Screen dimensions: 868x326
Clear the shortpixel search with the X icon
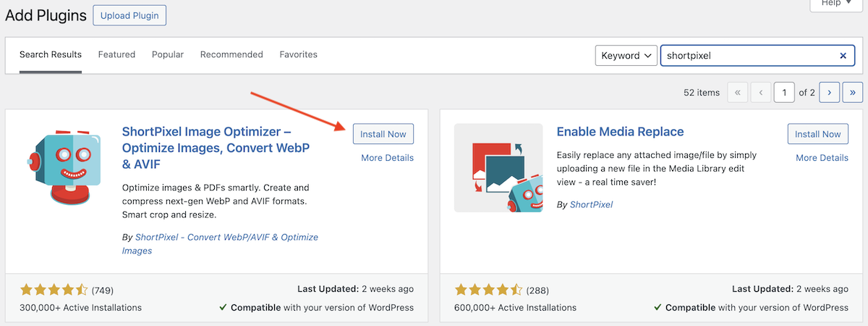[x=843, y=56]
